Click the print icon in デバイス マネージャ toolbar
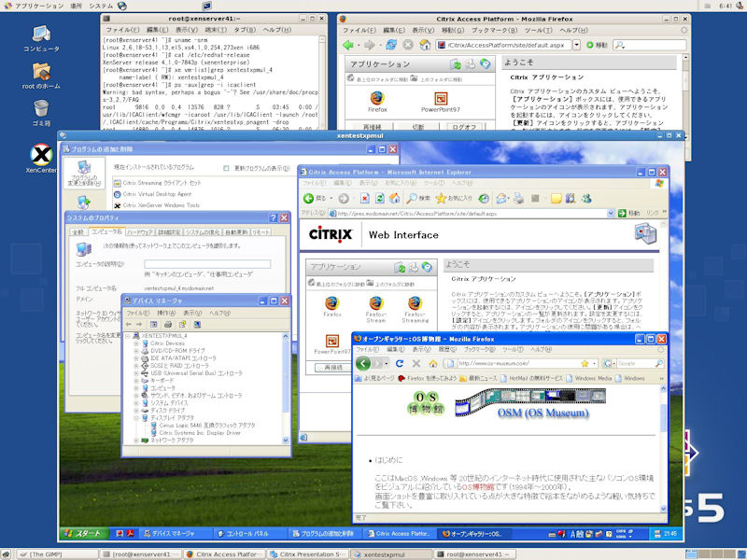This screenshot has height=560, width=747. point(168,324)
